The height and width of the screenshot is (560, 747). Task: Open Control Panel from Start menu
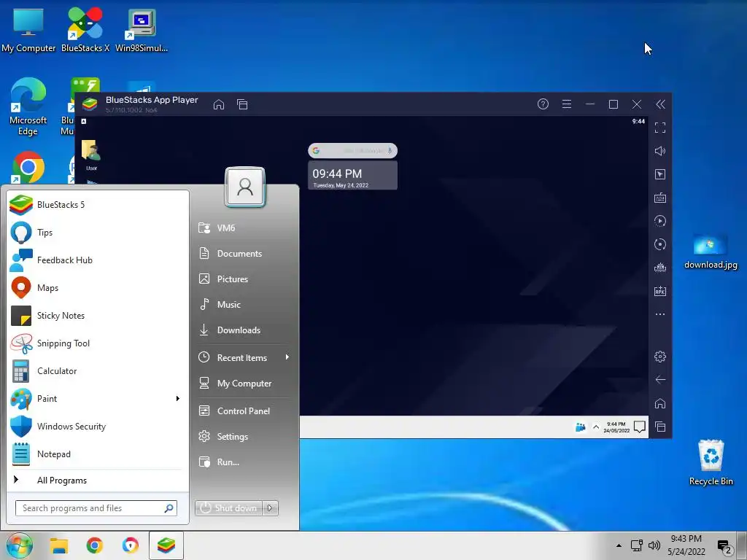coord(244,411)
